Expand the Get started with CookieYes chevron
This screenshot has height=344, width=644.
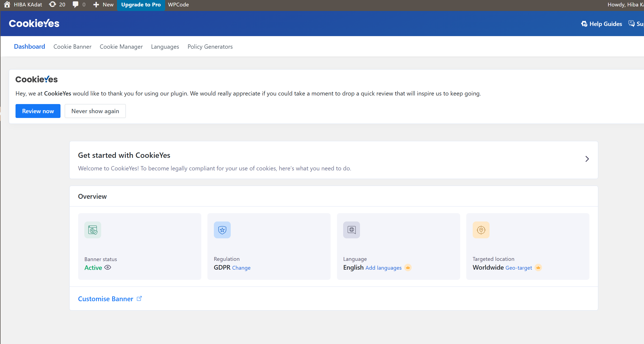coord(587,159)
